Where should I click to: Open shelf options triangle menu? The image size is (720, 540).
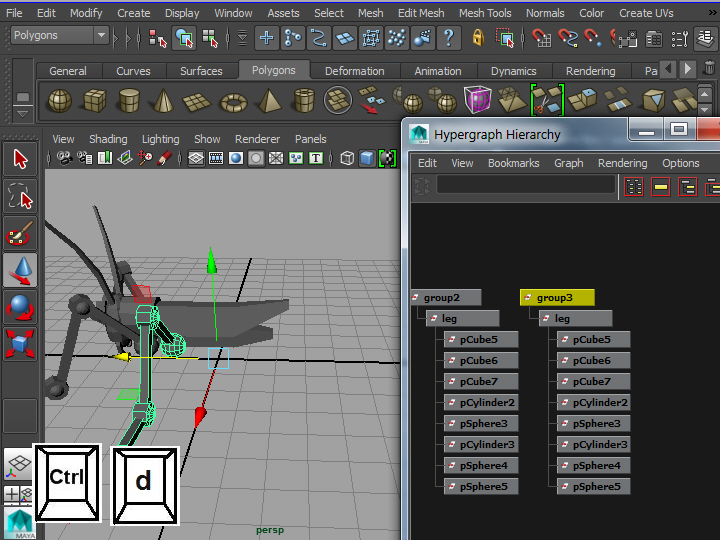click(x=22, y=113)
